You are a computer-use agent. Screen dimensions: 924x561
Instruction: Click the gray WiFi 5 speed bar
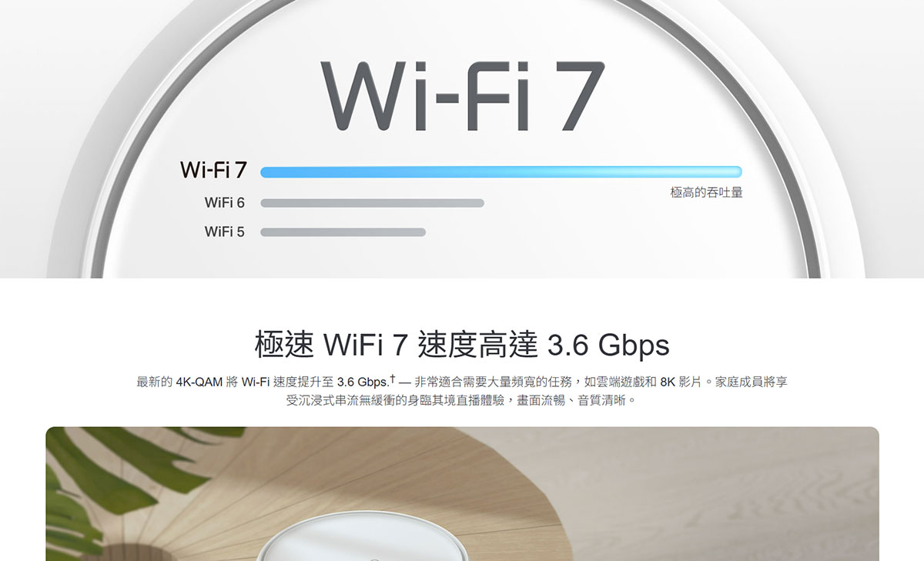point(343,232)
